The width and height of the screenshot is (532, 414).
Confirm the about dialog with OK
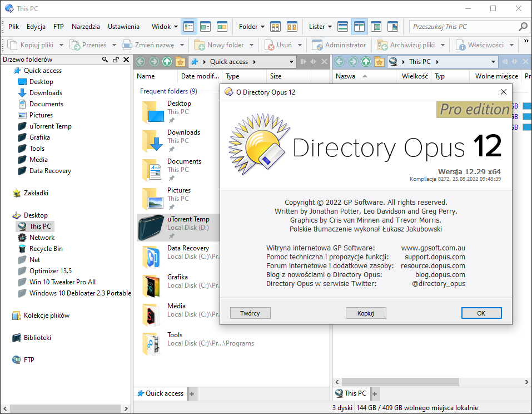[481, 313]
